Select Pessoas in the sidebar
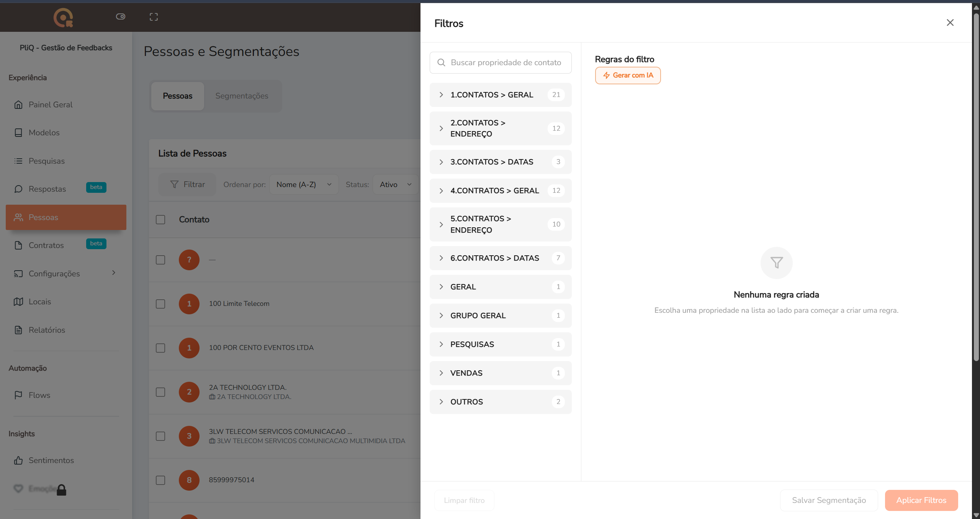 [x=66, y=217]
